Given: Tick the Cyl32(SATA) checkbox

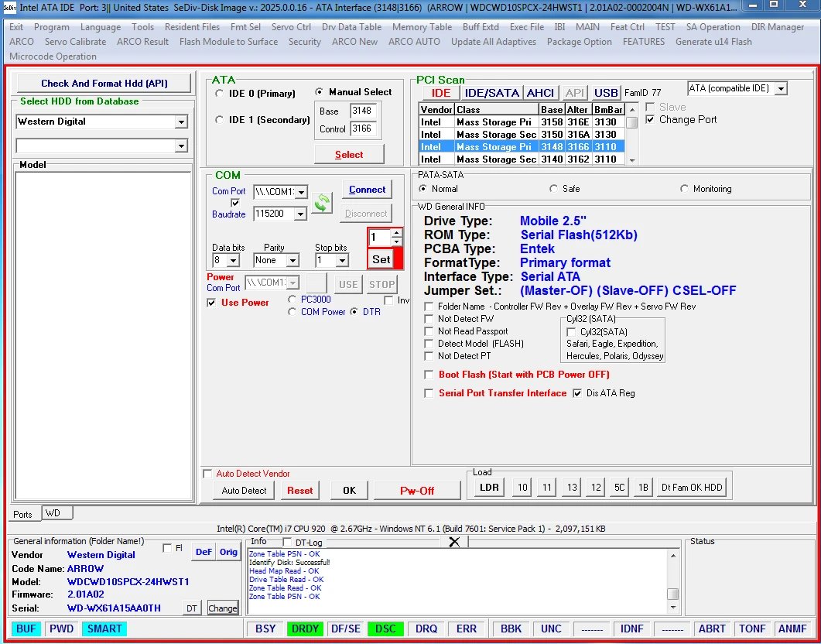Looking at the screenshot, I should click(571, 332).
